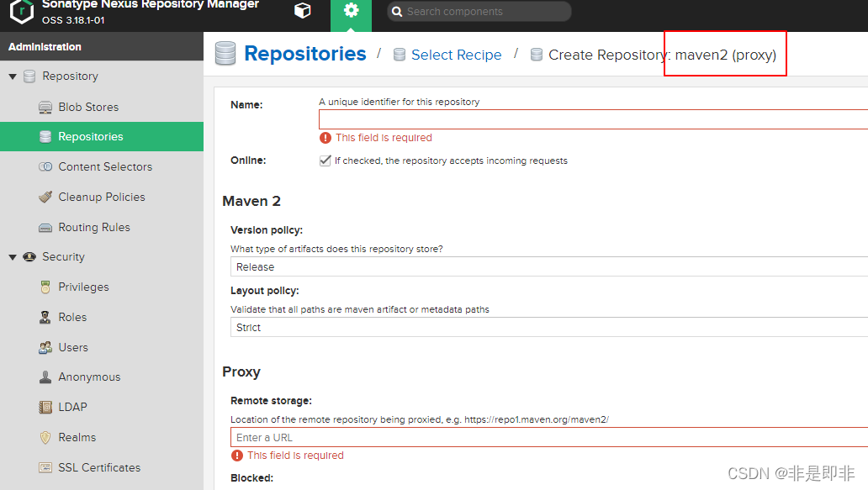868x490 pixels.
Task: Open Roles
Action: (72, 318)
